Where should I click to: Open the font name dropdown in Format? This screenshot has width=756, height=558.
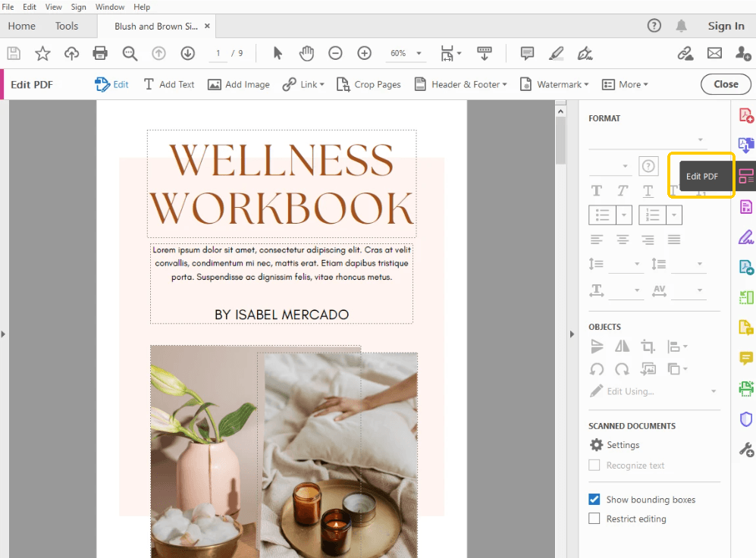pos(648,139)
